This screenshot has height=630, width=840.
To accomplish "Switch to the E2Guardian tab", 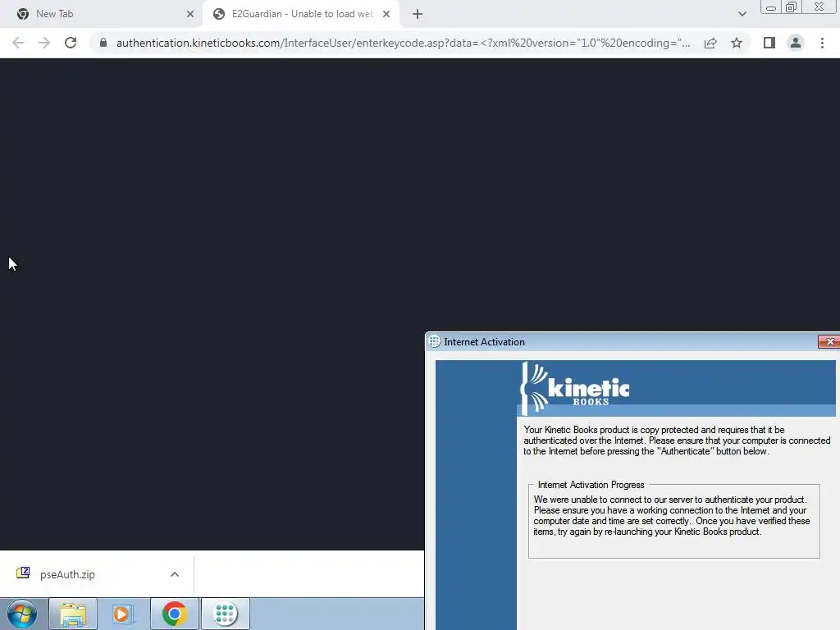I will (301, 14).
